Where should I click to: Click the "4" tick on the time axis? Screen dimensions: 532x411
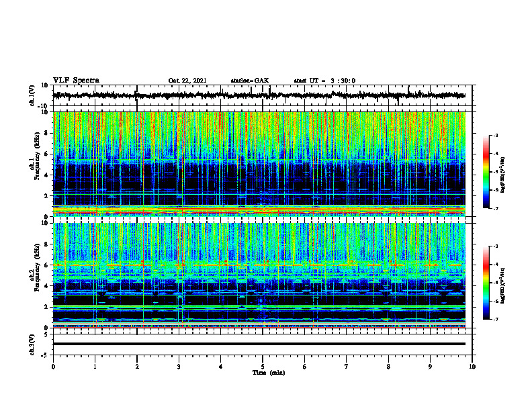tap(220, 367)
